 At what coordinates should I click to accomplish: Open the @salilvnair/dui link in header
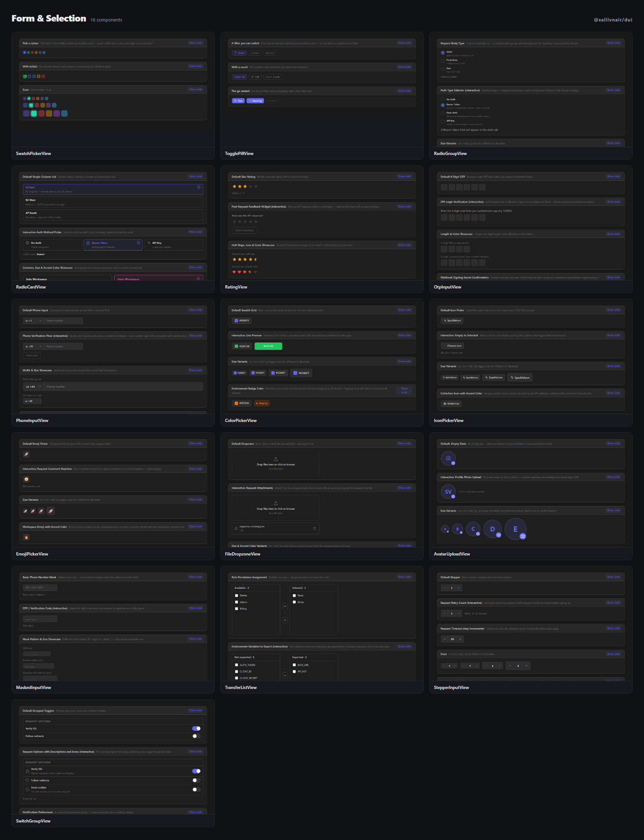coord(613,20)
